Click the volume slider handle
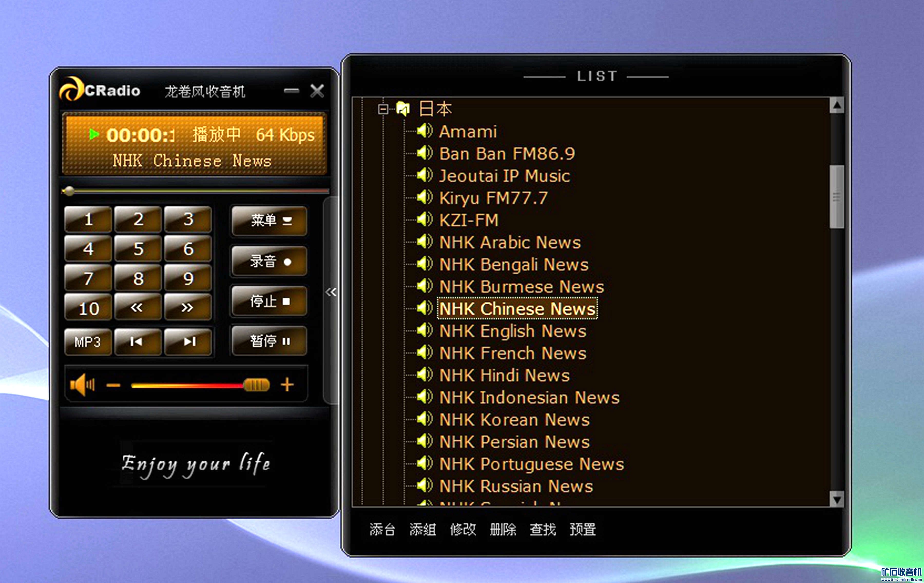Screen dimensions: 924x583 [256, 385]
